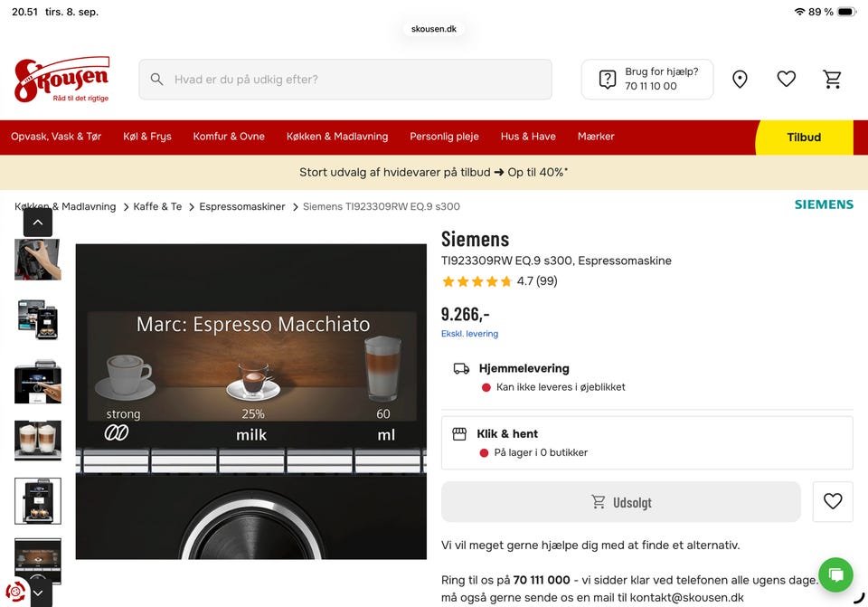Open the store locator pin icon
This screenshot has width=868, height=607.
point(740,80)
